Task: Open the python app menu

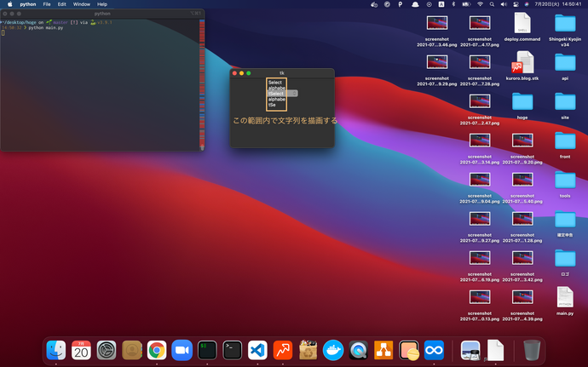Action: [28, 4]
